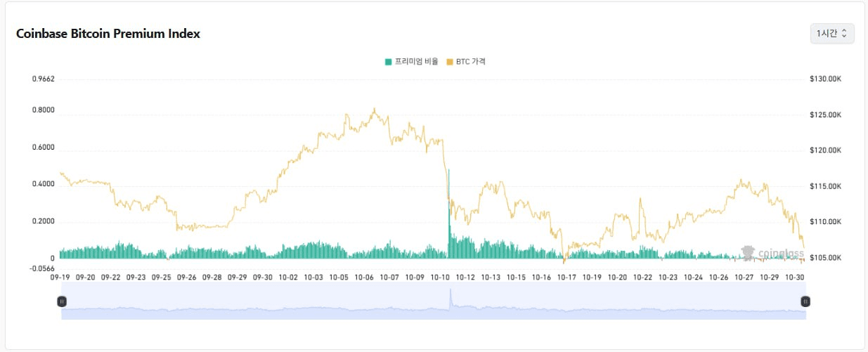This screenshot has height=352, width=868.
Task: Click the 10-06 date axis label
Action: tap(364, 278)
